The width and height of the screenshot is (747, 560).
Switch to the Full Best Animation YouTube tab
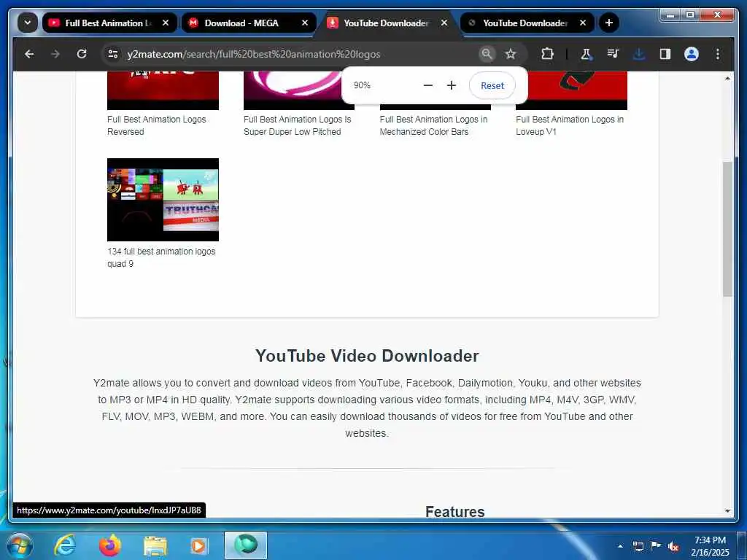pos(109,23)
